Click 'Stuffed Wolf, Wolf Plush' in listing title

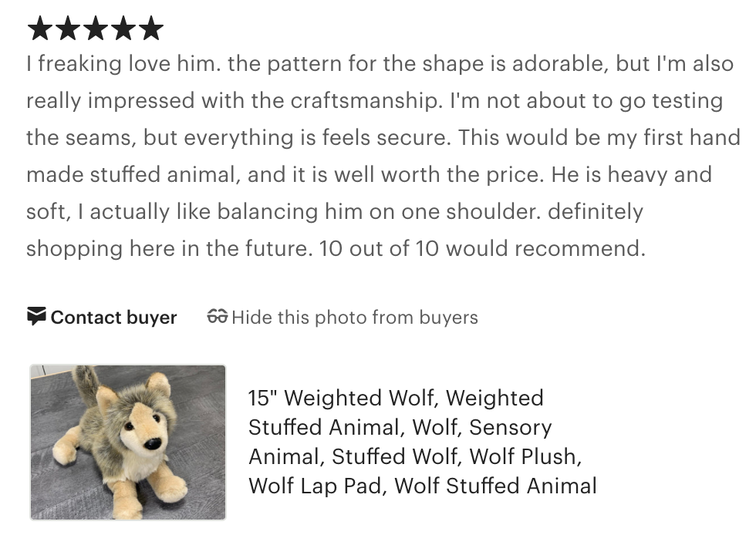(x=456, y=457)
